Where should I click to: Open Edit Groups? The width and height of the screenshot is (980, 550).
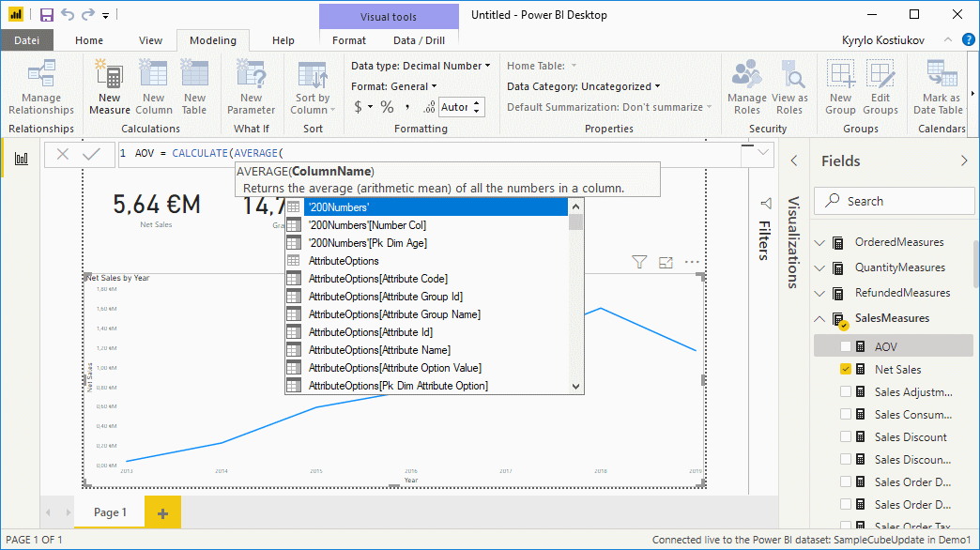pyautogui.click(x=880, y=87)
